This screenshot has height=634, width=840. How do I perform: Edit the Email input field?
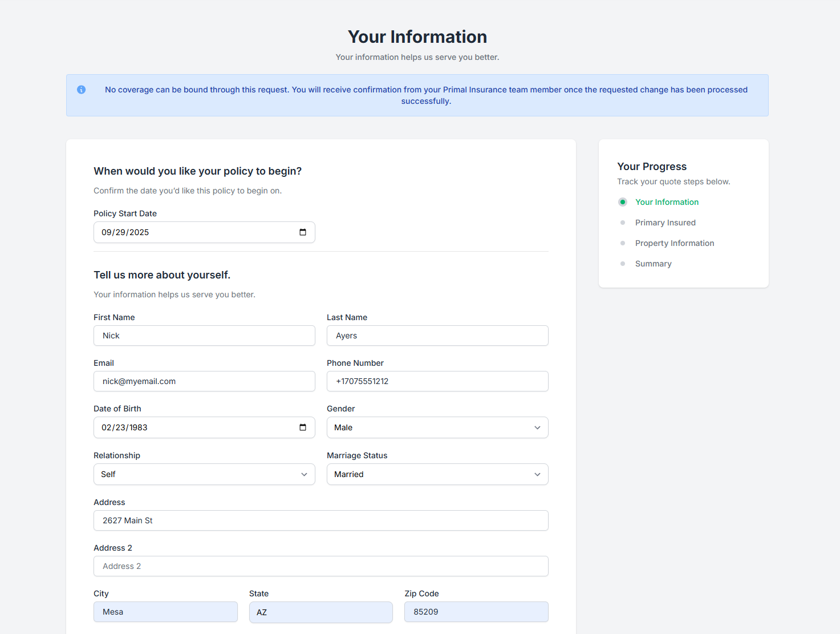point(204,381)
